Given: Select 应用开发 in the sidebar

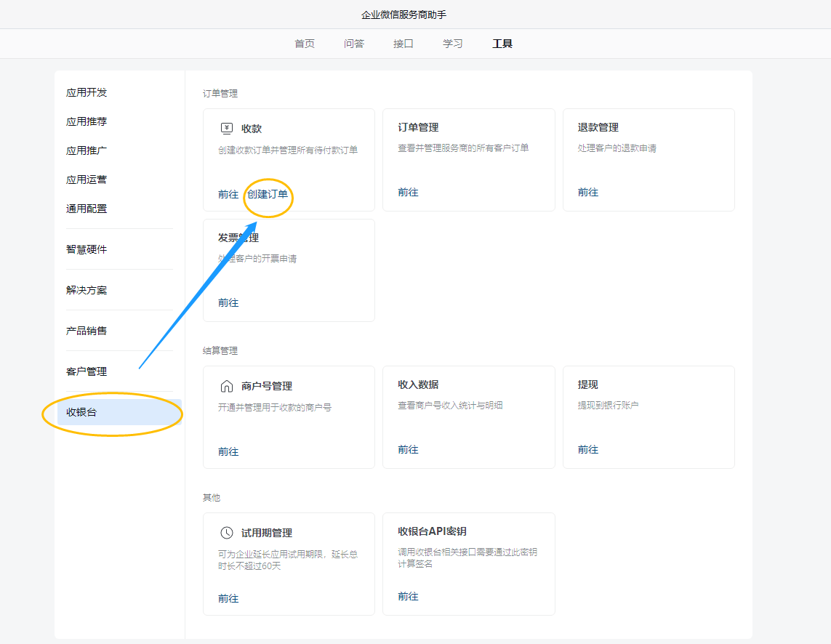Looking at the screenshot, I should (x=87, y=92).
